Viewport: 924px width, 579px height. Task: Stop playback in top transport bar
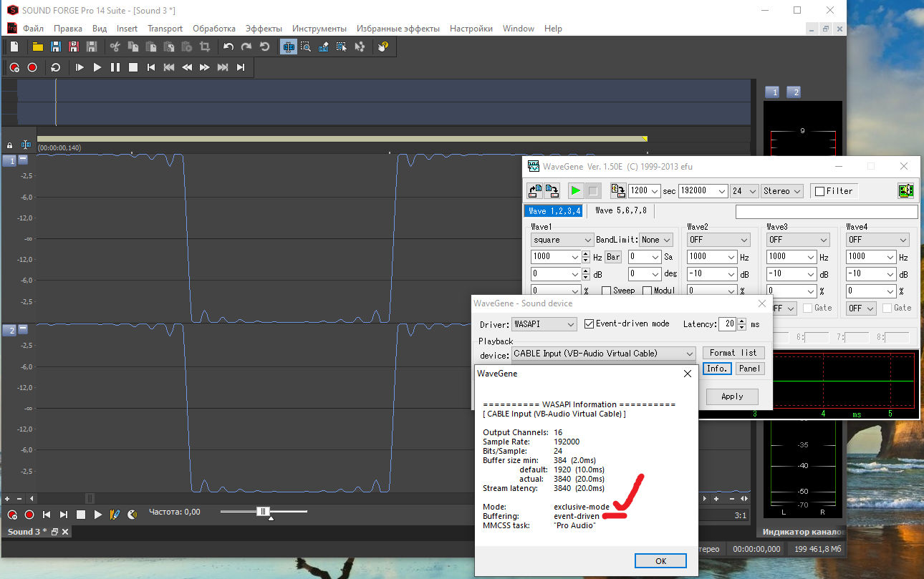tap(133, 67)
